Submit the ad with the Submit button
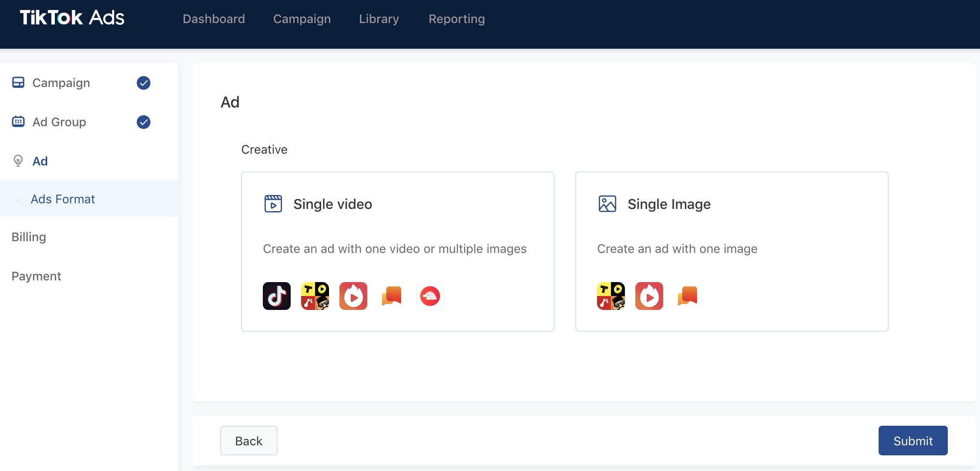The width and height of the screenshot is (980, 471). coord(913,441)
